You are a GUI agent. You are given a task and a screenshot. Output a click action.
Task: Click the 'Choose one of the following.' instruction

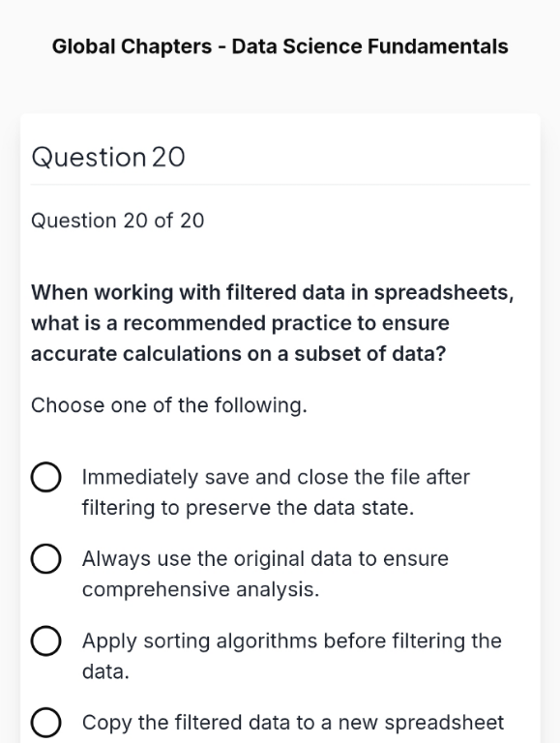click(169, 405)
